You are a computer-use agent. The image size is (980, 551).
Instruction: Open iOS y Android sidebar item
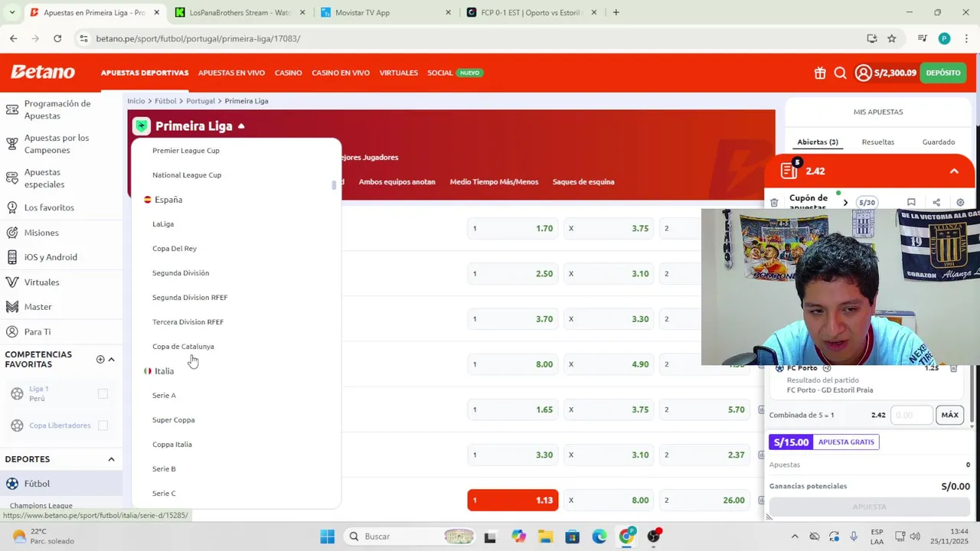51,257
